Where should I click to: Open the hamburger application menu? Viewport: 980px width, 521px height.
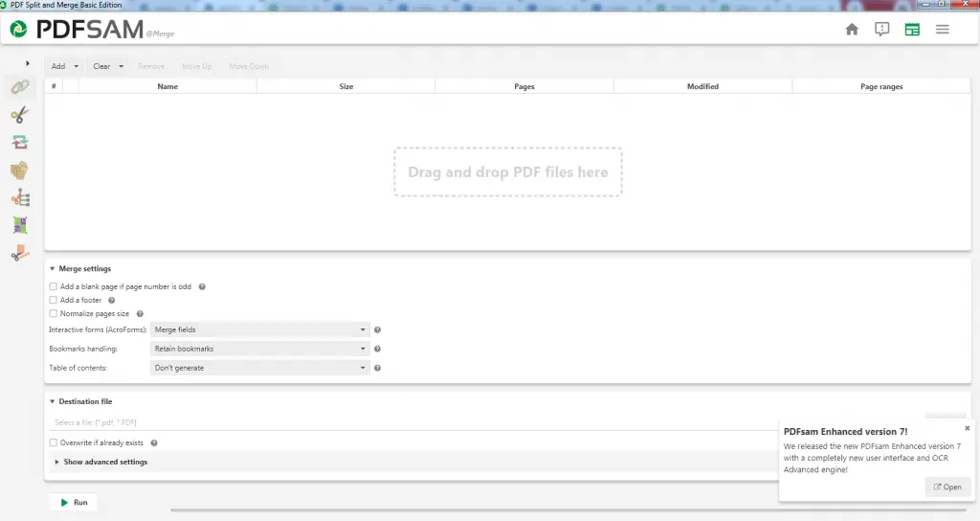click(x=943, y=30)
